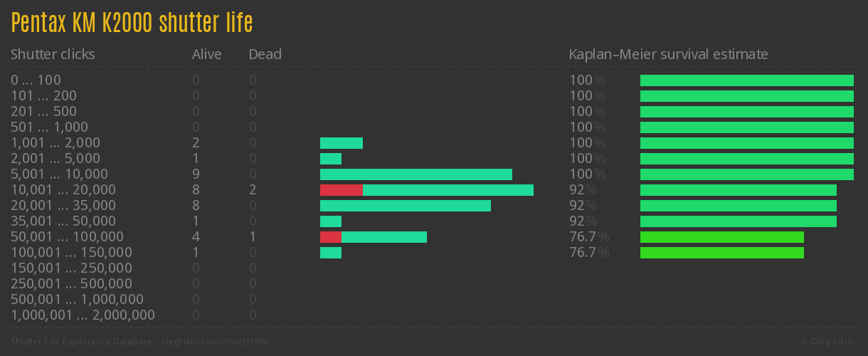Click the teal alive bar for 1,001–2,000 row
The height and width of the screenshot is (356, 868).
pos(341,143)
